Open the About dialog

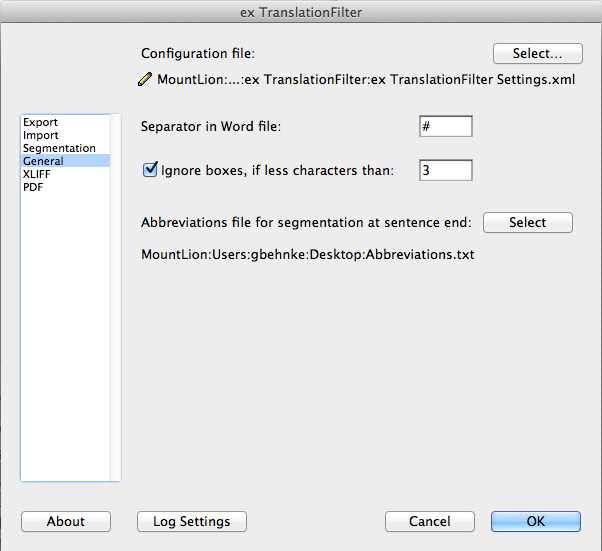[x=66, y=521]
